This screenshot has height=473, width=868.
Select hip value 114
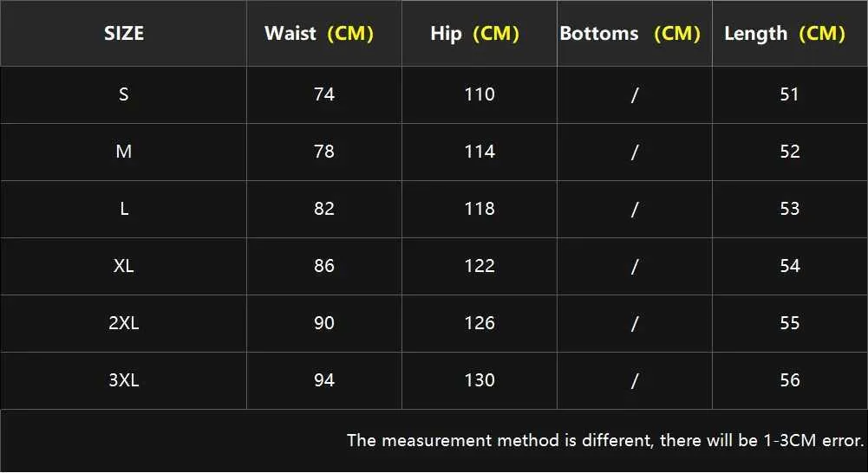[x=480, y=152]
